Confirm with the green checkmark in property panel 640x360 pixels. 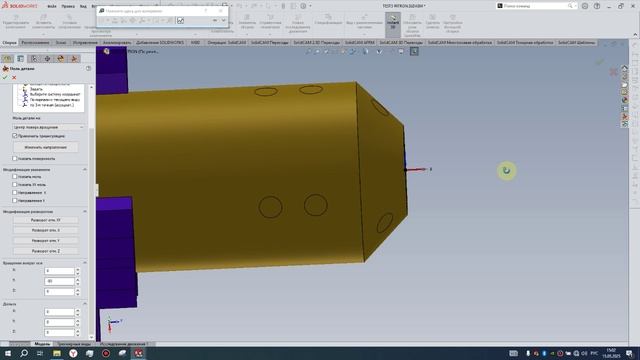click(5, 78)
